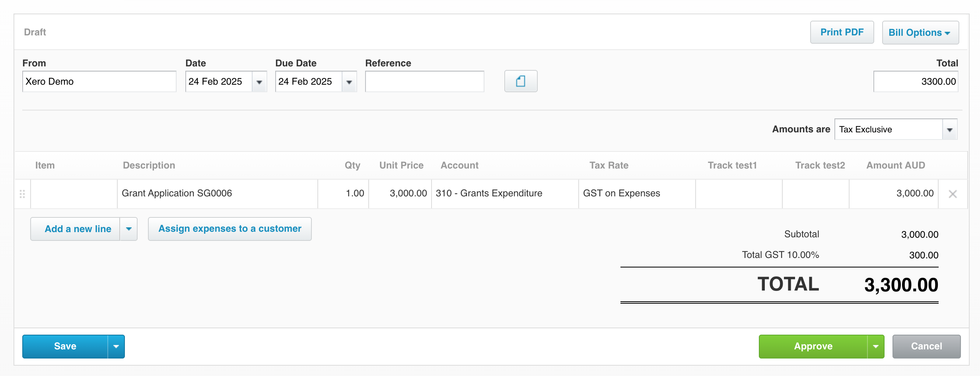This screenshot has width=980, height=376.
Task: Delete the Grant Application line item
Action: 953,194
